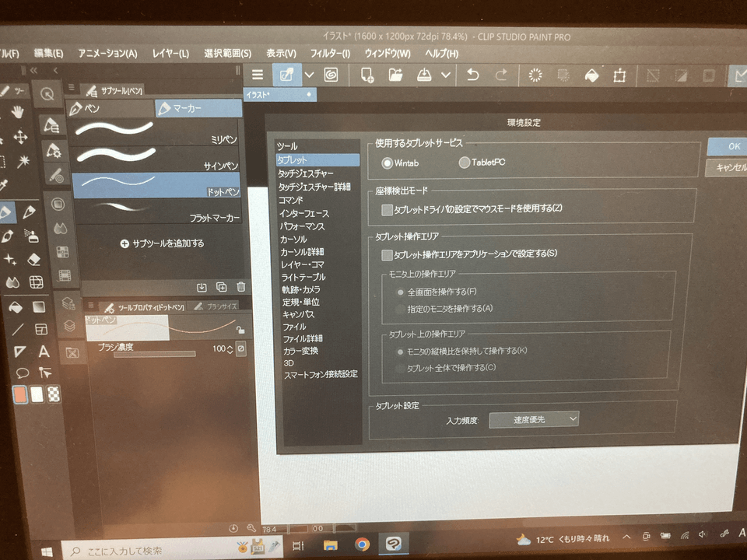Create a new canvas via toolbar icon
Image resolution: width=747 pixels, height=560 pixels.
(x=366, y=75)
